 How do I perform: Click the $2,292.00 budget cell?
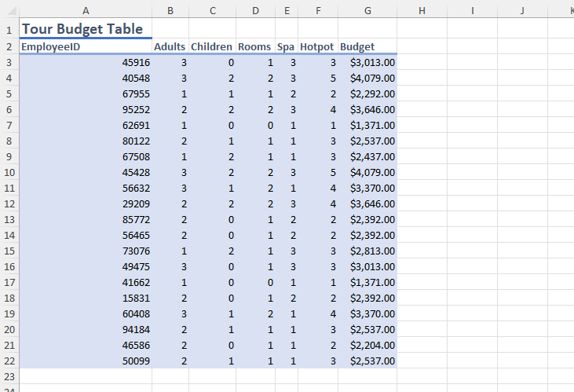[367, 93]
